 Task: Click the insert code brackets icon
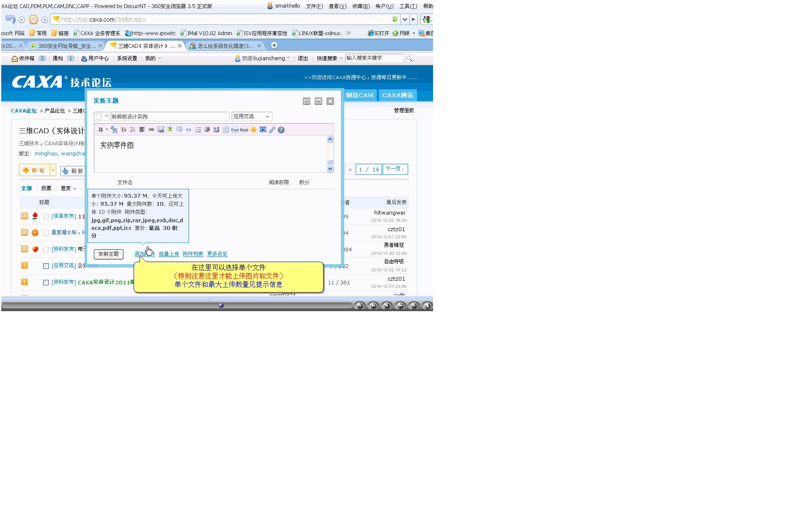(189, 130)
